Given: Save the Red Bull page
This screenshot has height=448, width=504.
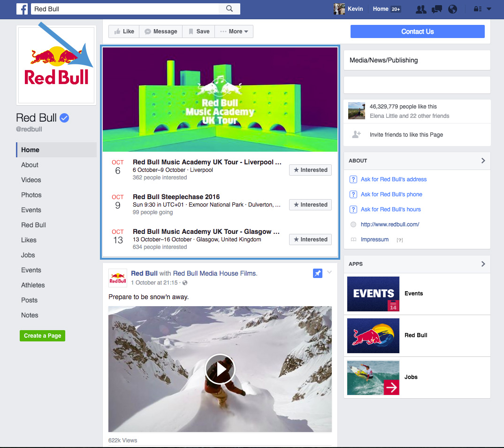Looking at the screenshot, I should [199, 31].
